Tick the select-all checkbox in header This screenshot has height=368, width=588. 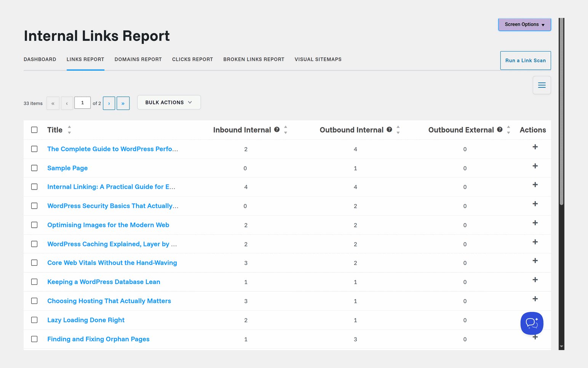[34, 130]
